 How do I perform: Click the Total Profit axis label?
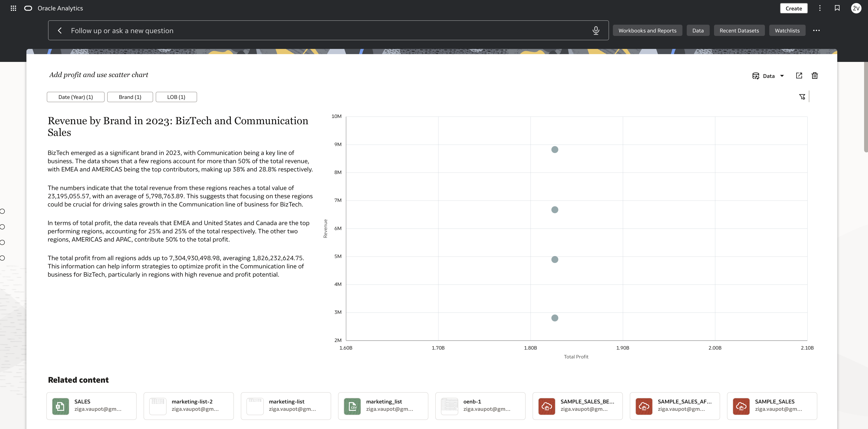pos(576,357)
